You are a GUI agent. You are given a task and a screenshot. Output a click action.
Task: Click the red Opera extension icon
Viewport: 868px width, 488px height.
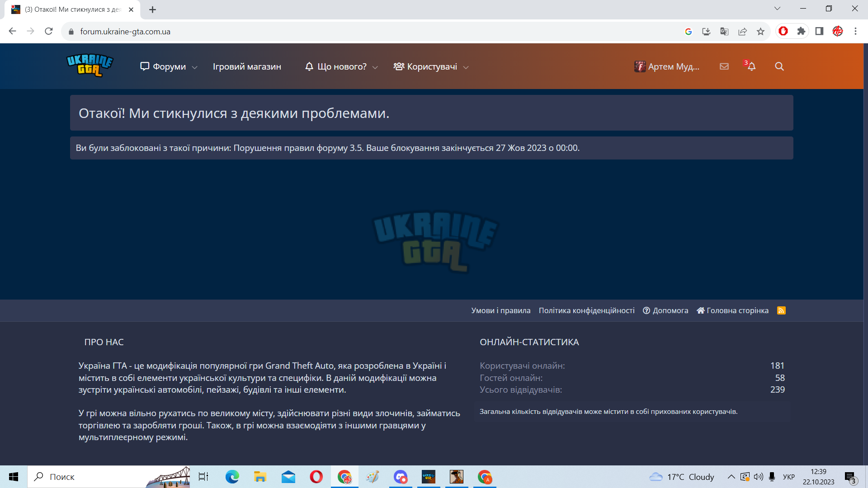click(783, 31)
